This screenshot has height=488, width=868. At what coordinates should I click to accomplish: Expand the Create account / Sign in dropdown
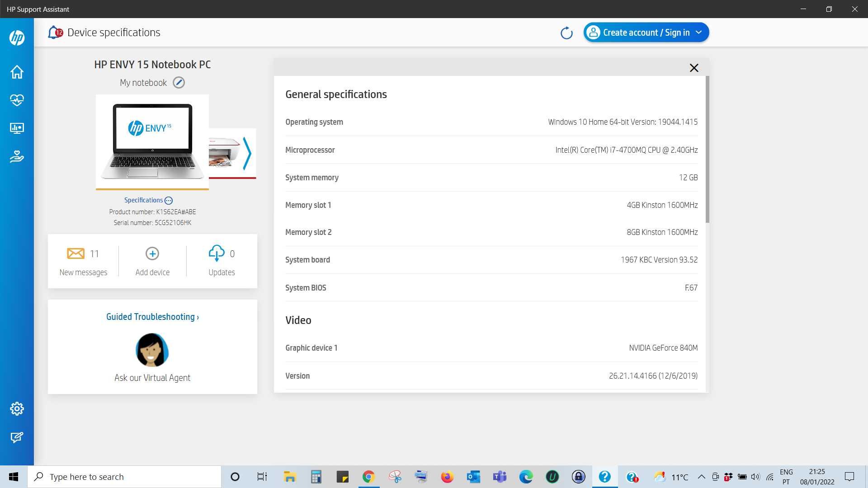pos(698,33)
